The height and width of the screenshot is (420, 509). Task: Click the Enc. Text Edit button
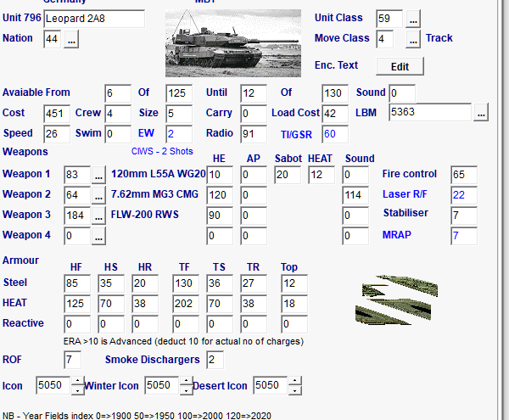click(400, 66)
